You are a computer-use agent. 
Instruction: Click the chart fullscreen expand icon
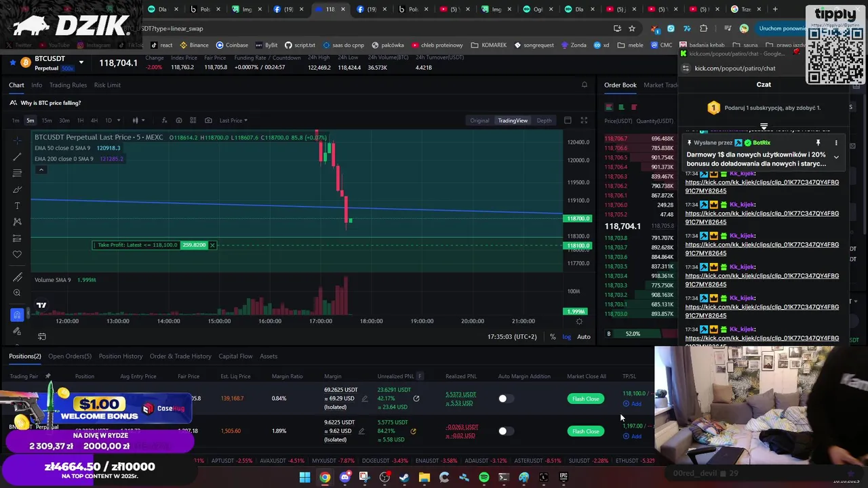click(584, 121)
